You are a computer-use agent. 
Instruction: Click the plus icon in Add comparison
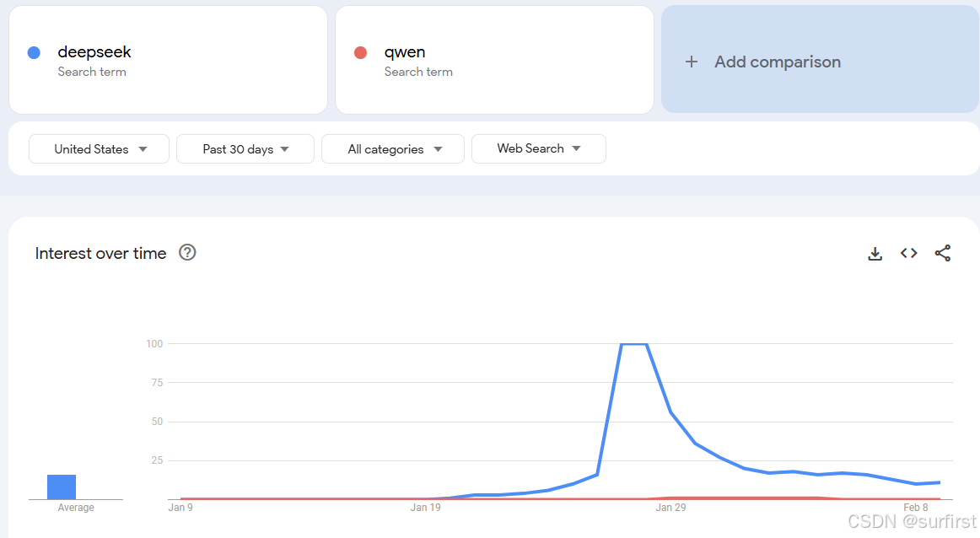click(692, 62)
